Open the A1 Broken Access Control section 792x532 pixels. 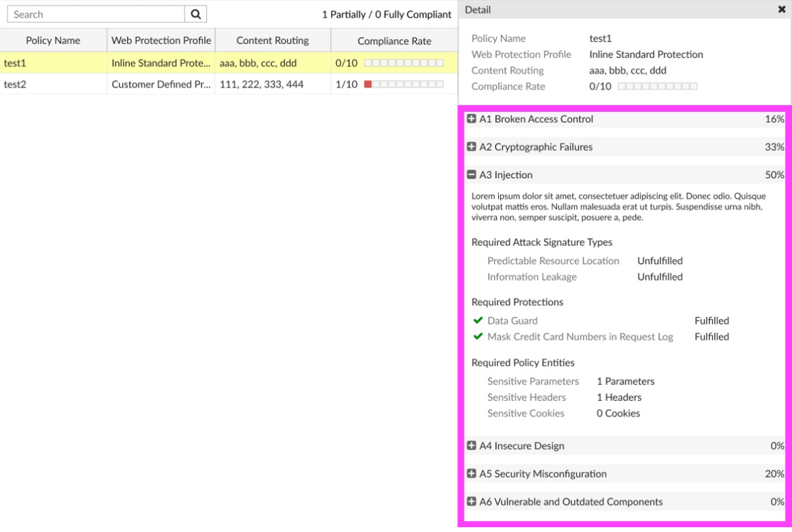625,119
